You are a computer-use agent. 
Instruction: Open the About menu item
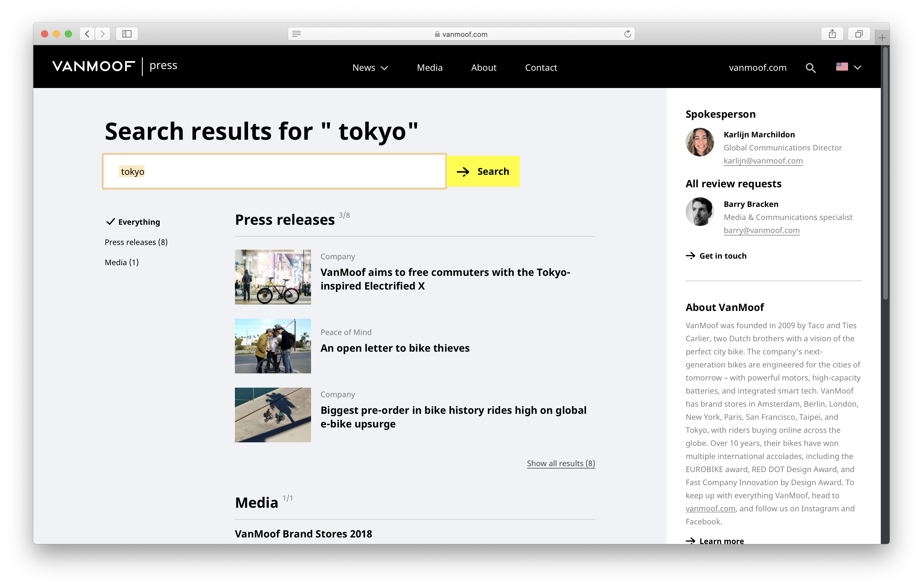coord(484,68)
